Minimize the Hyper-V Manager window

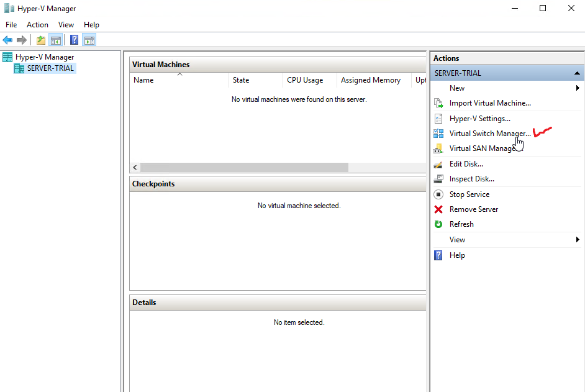coord(515,8)
